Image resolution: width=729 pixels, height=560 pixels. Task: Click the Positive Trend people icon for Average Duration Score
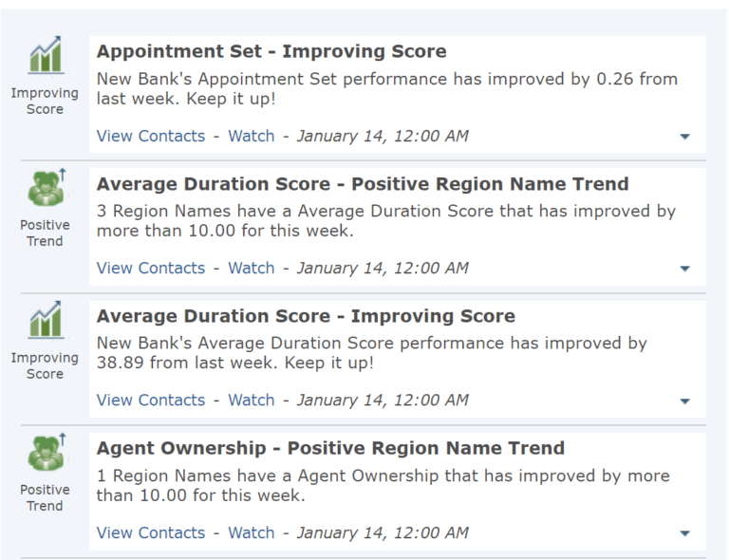[x=47, y=188]
